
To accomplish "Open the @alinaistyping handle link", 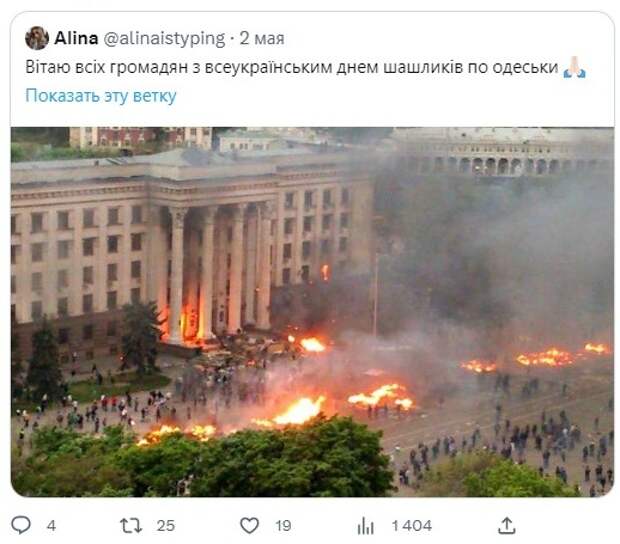I will (164, 39).
